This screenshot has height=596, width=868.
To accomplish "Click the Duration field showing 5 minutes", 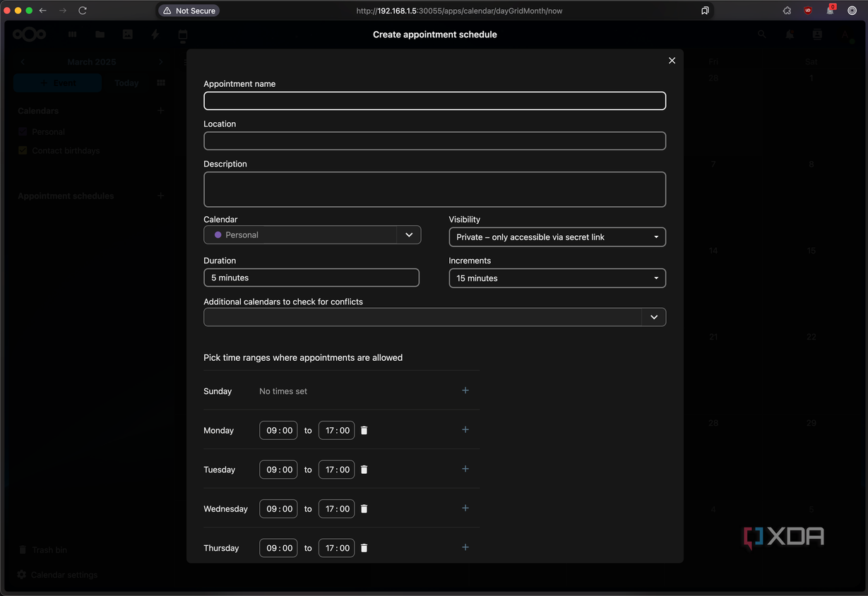I will coord(311,278).
